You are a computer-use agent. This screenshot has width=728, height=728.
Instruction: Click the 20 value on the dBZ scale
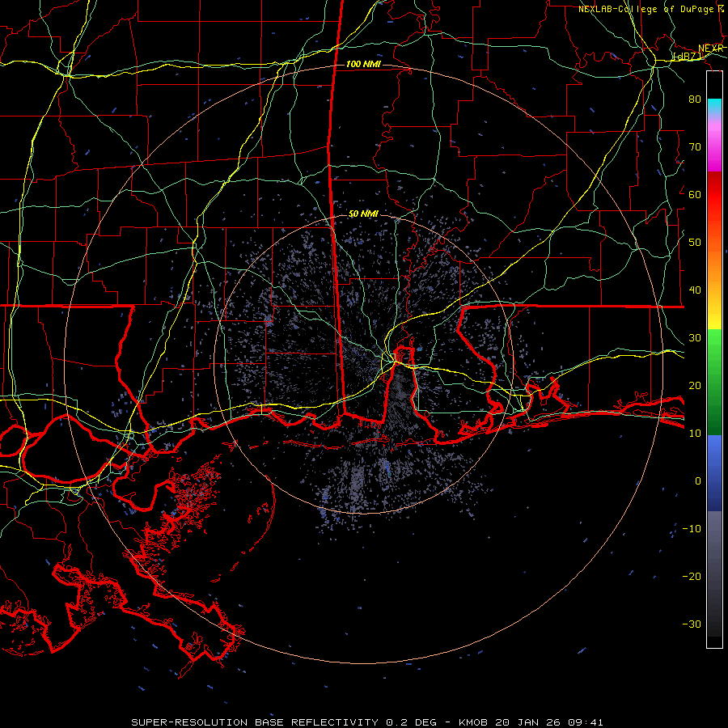pos(695,385)
